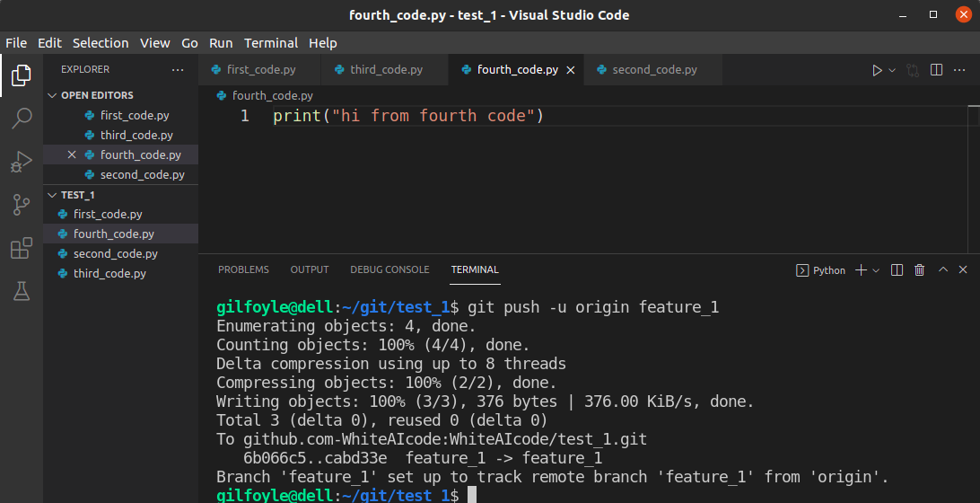
Task: Split the editor to the right
Action: (936, 69)
